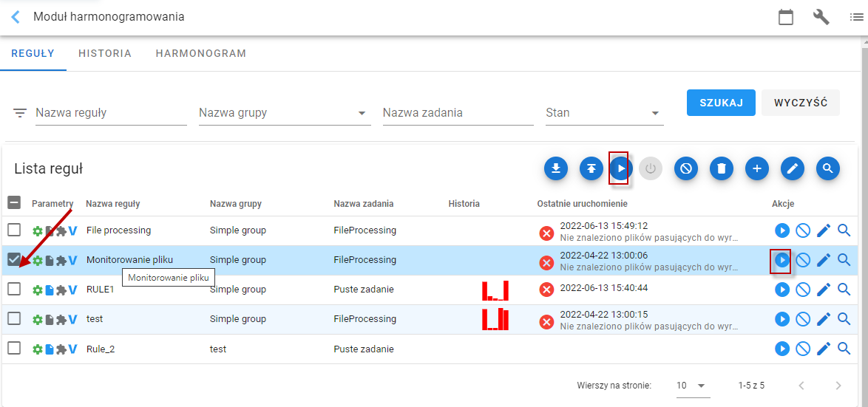868x407 pixels.
Task: Block the File processing rule
Action: click(803, 230)
